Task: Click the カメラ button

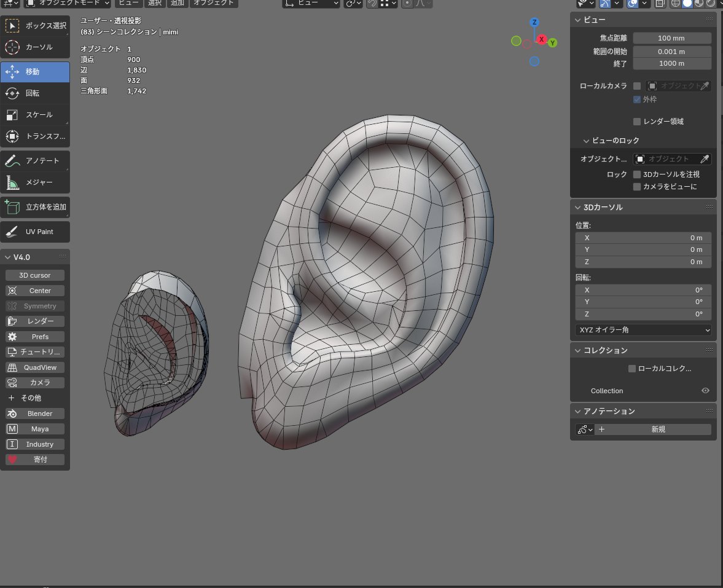Action: [x=35, y=383]
